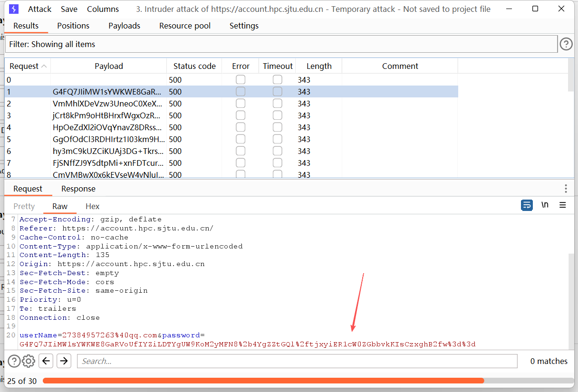Toggle Error checkbox for request 1

pos(241,92)
